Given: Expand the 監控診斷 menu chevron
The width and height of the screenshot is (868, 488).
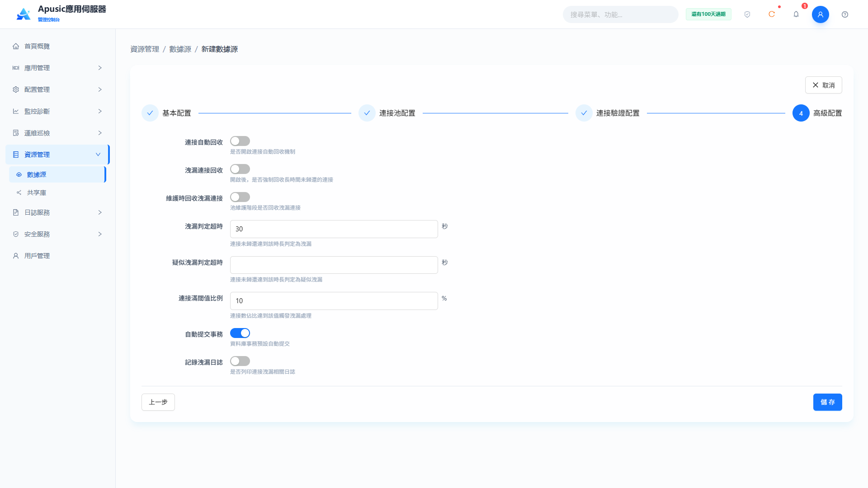Looking at the screenshot, I should point(100,111).
